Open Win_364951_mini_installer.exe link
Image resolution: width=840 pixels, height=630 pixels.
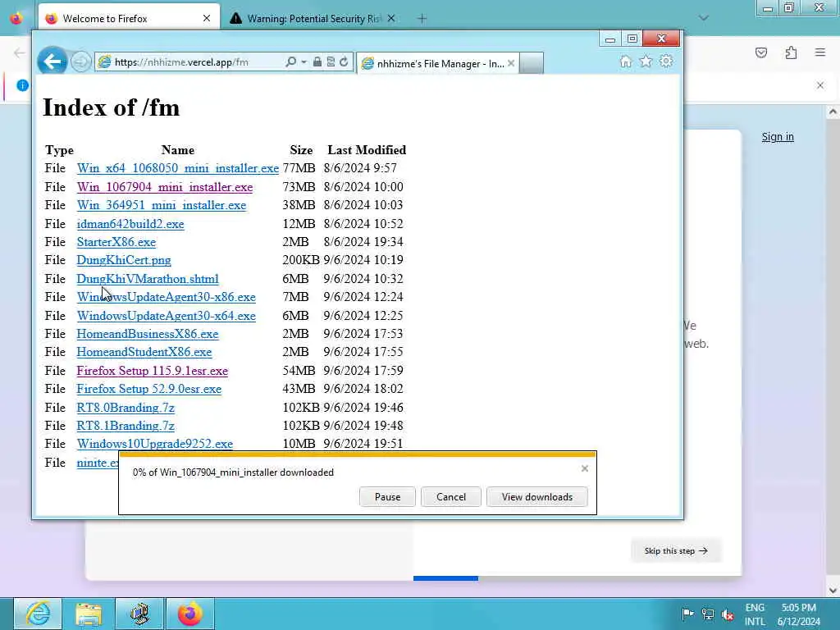(x=162, y=205)
